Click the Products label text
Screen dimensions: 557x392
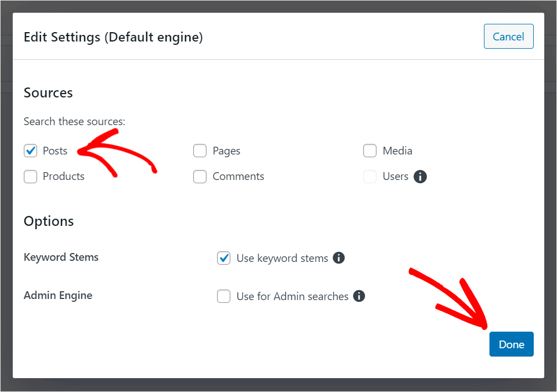[x=64, y=177]
